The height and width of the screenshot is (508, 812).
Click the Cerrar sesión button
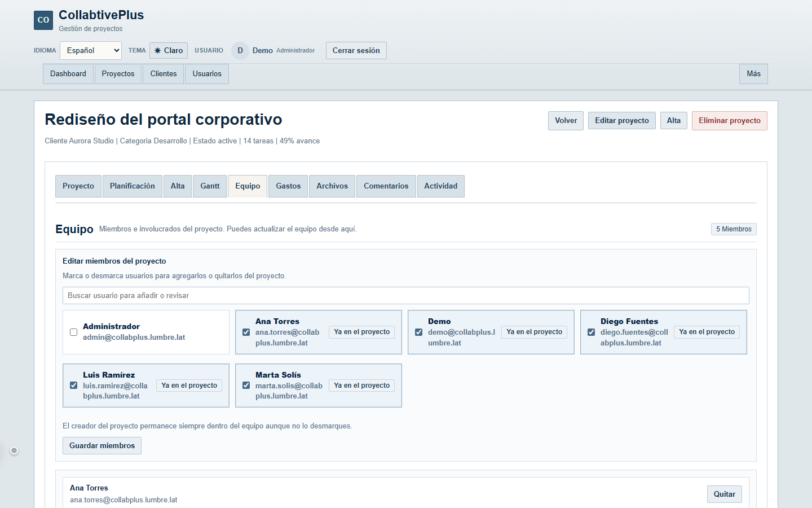[x=356, y=51]
